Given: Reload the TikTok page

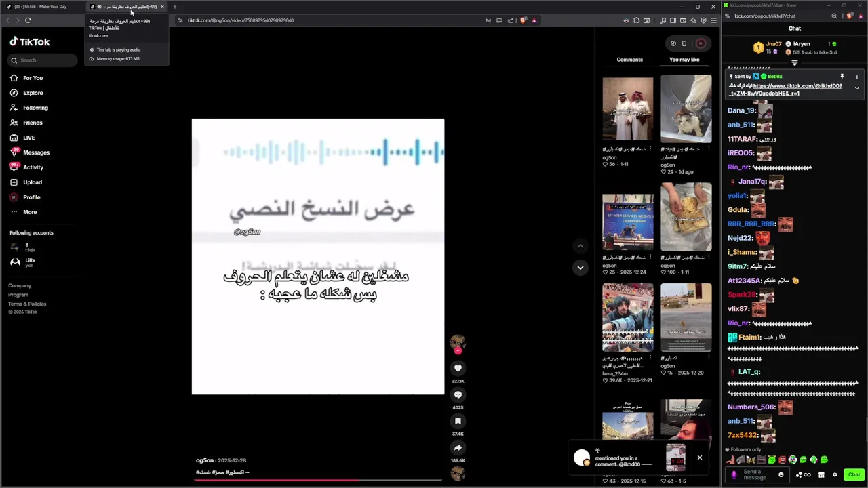Looking at the screenshot, I should 28,20.
